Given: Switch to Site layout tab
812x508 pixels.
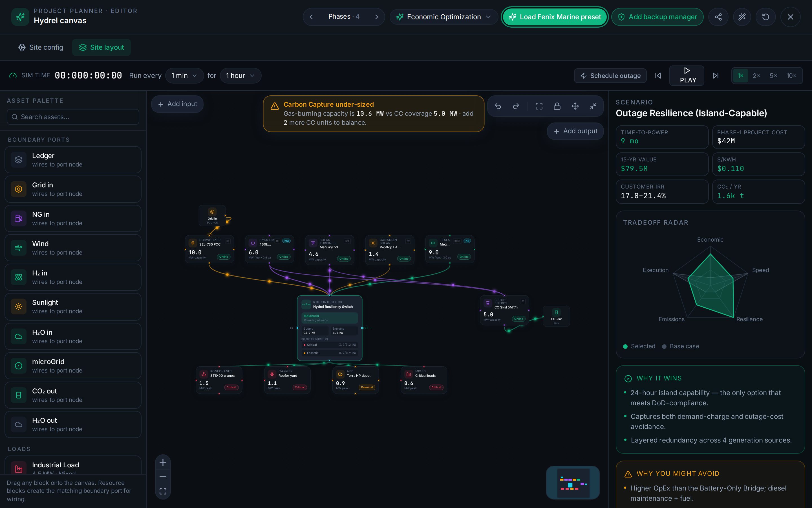Looking at the screenshot, I should click(x=101, y=47).
